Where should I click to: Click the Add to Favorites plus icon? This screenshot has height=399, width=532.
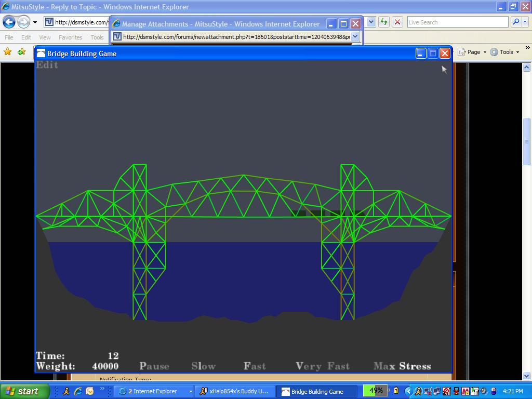21,52
